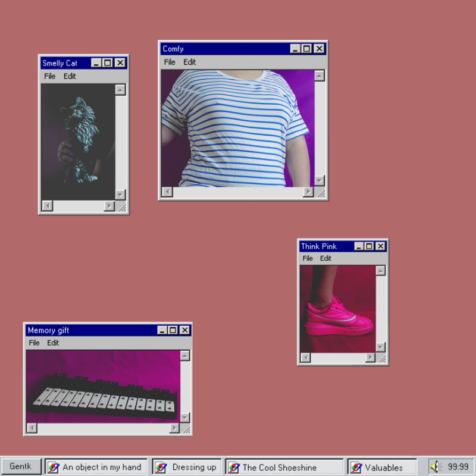Click the icon beside 'The Cool Shoeshine'
Image resolution: width=476 pixels, height=476 pixels.
click(x=234, y=467)
